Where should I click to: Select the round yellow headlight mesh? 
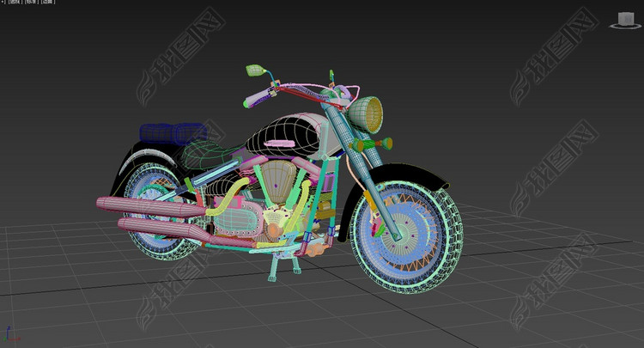365,114
